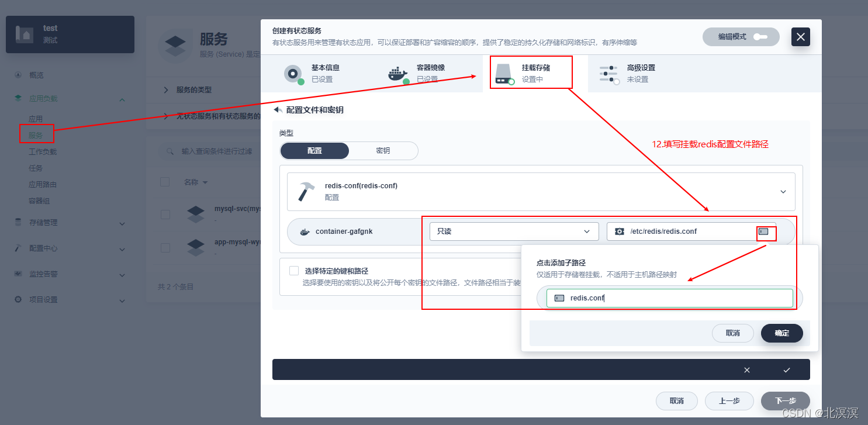The image size is (868, 425).
Task: Go back via 配置文件和密钥 arrow icon
Action: [x=278, y=110]
